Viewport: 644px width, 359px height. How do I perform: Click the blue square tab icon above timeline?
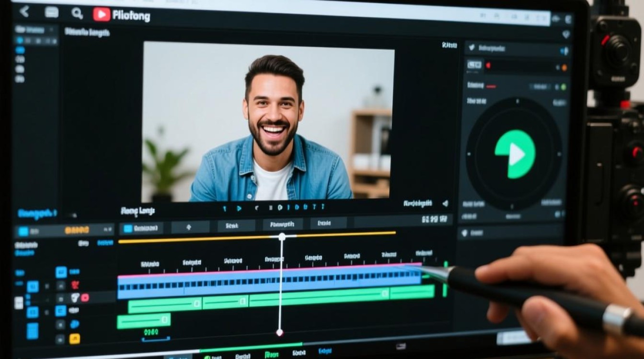pyautogui.click(x=128, y=228)
